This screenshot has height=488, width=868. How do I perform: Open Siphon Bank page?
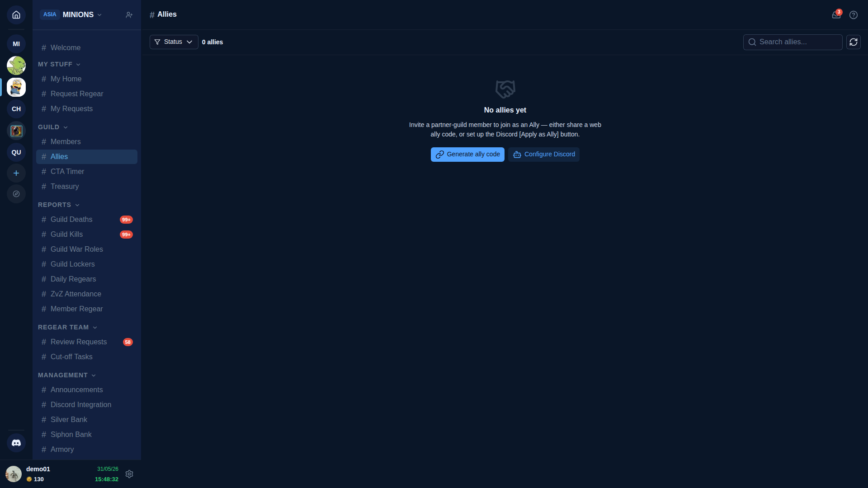pos(87,435)
